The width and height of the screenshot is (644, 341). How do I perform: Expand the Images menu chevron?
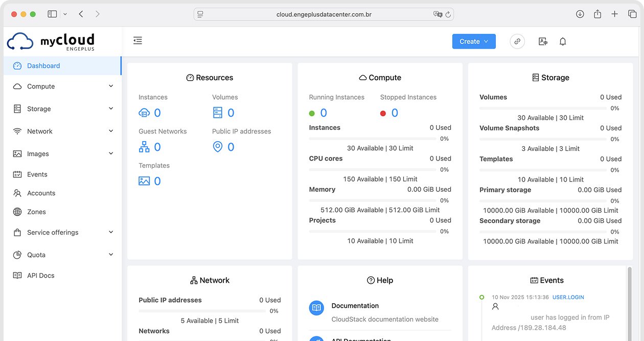pyautogui.click(x=111, y=154)
